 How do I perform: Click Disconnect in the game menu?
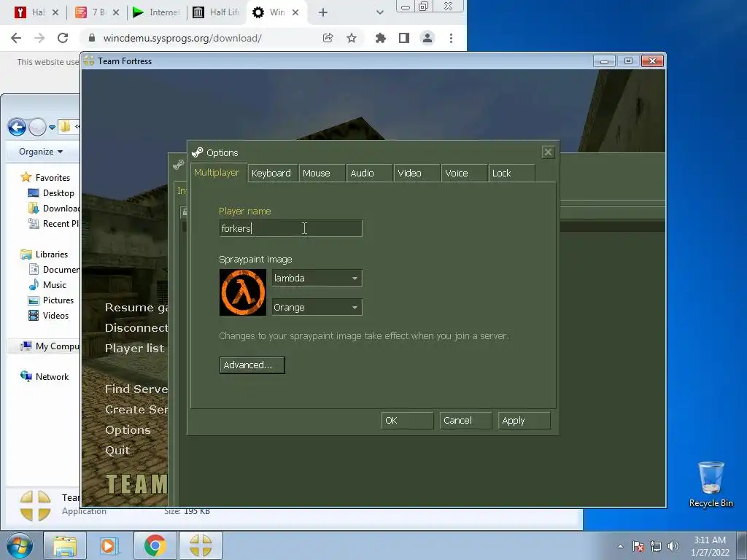tap(136, 328)
